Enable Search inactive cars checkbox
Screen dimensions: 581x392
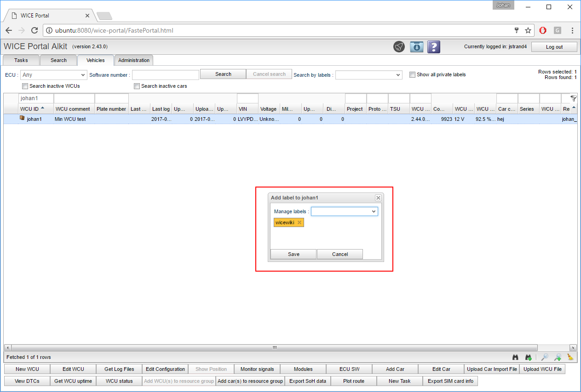137,86
